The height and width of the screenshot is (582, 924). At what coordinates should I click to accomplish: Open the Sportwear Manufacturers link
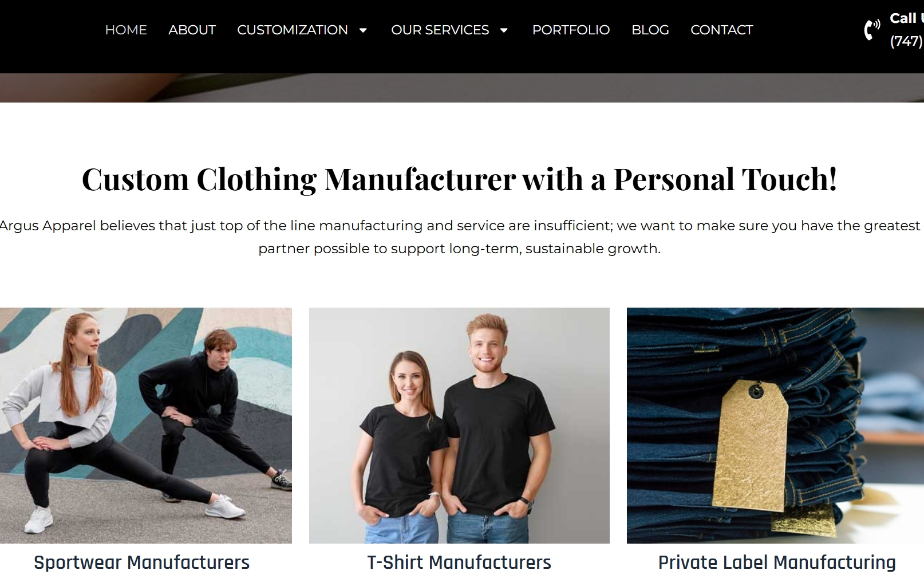click(141, 563)
